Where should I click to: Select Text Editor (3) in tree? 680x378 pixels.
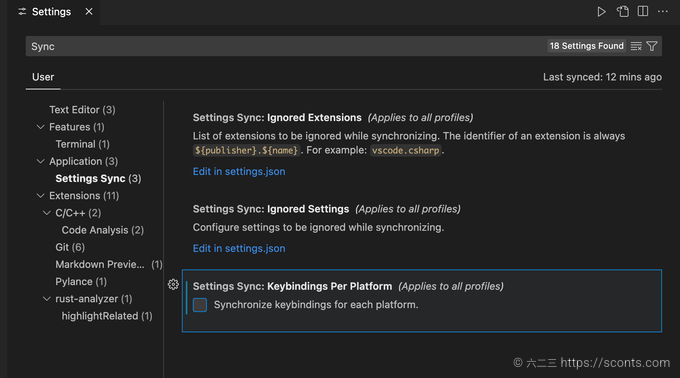click(x=82, y=110)
